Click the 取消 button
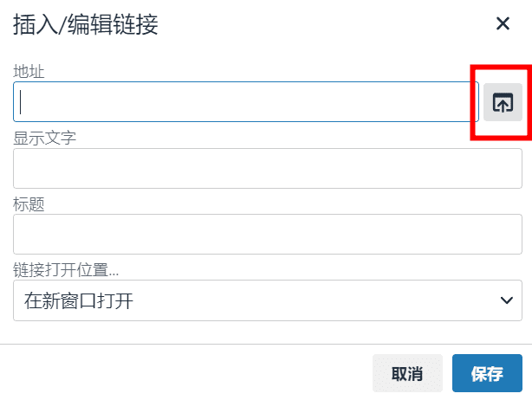532x400 pixels. (x=407, y=373)
